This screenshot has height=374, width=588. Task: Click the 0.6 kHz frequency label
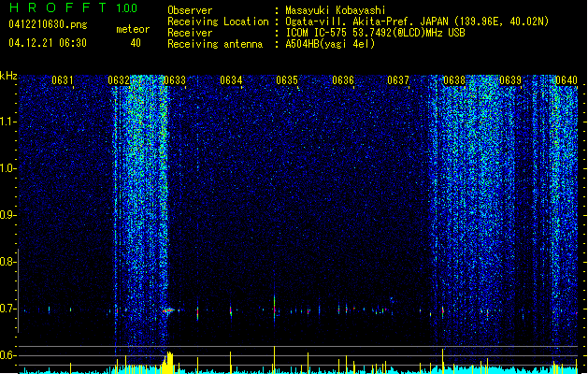pyautogui.click(x=7, y=355)
